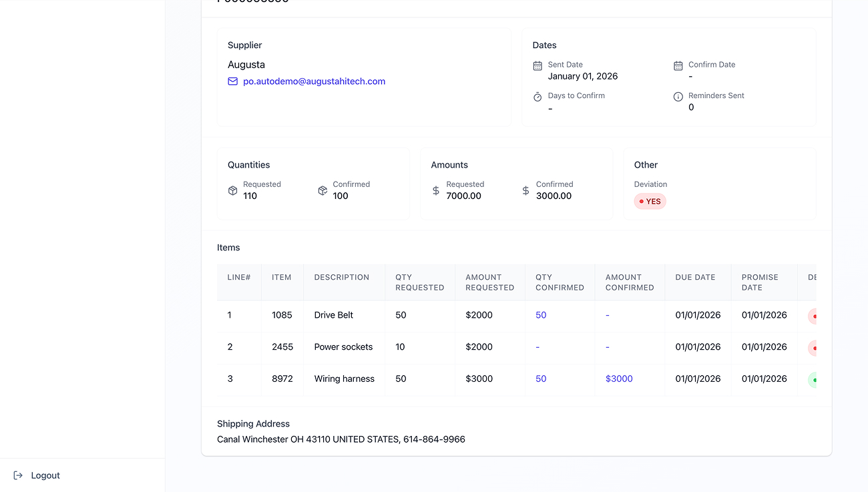Click confirmed quantity dash for Power sockets
Screen dimensions: 868x492
click(x=537, y=347)
